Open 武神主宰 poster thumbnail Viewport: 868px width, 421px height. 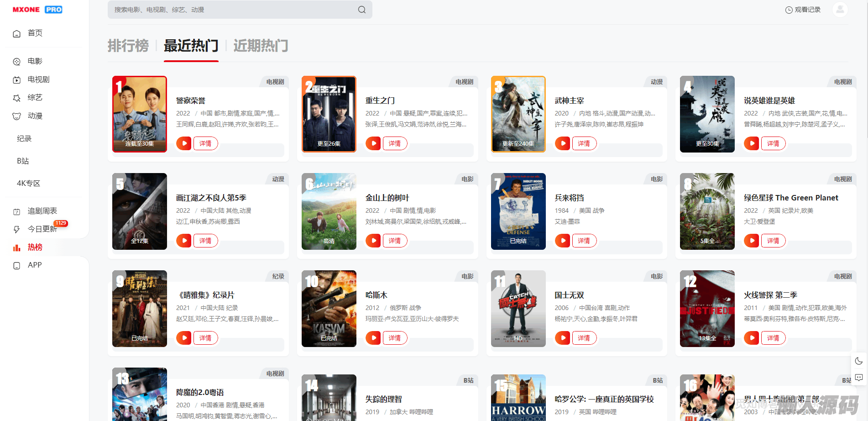coord(518,114)
